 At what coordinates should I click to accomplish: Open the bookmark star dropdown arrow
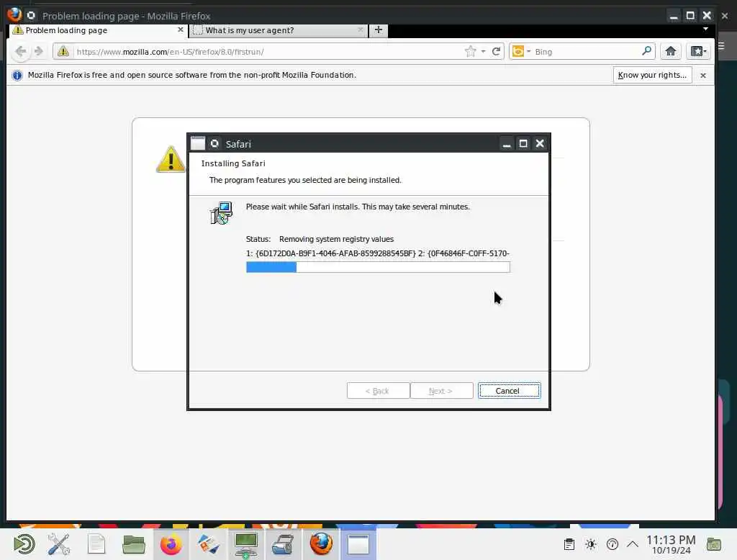click(x=483, y=51)
